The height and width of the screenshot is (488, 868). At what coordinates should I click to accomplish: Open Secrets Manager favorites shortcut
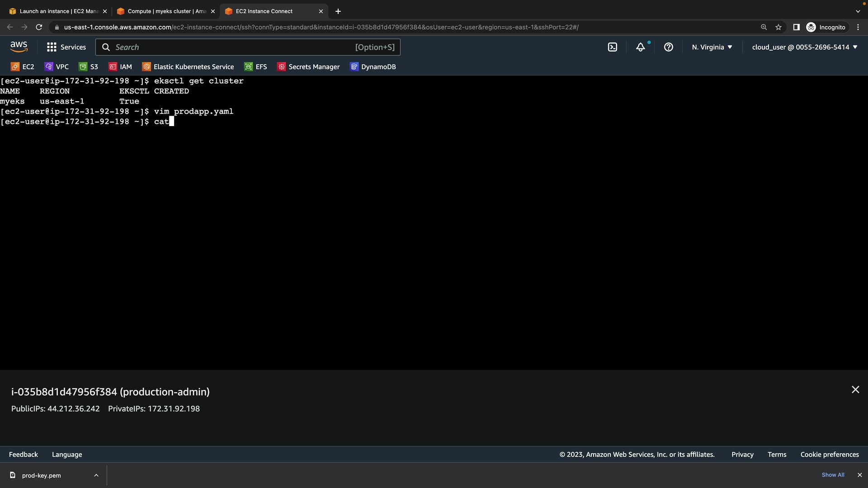click(308, 67)
